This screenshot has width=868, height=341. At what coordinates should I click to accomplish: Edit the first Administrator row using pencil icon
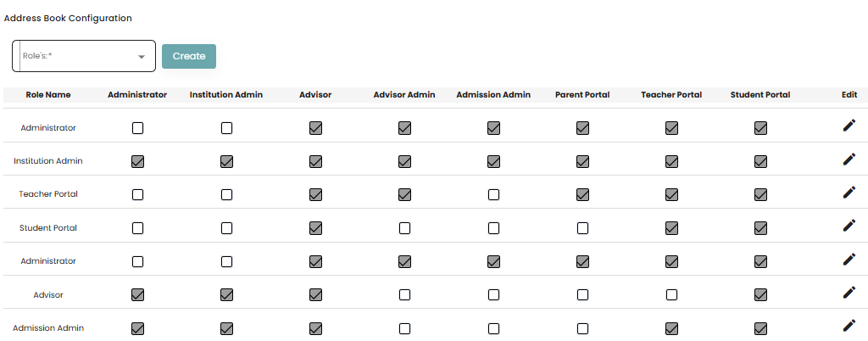(849, 126)
